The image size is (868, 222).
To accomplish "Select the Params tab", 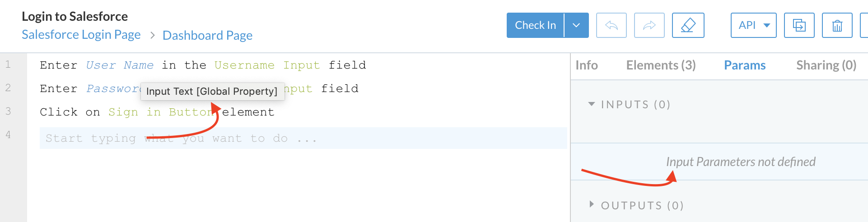I will tap(745, 65).
